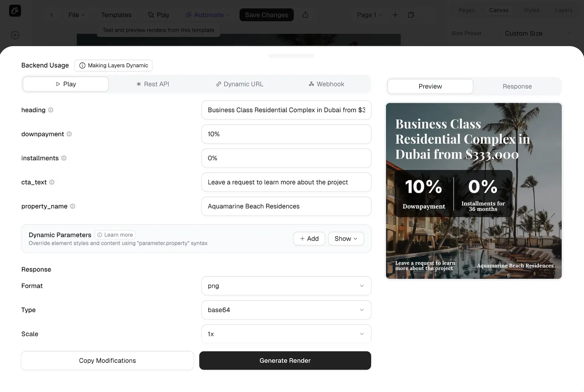Open the Page 1 dropdown
This screenshot has width=584, height=392.
[370, 15]
